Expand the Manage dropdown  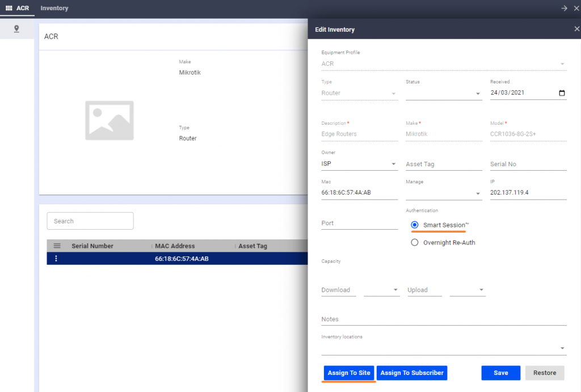[477, 192]
